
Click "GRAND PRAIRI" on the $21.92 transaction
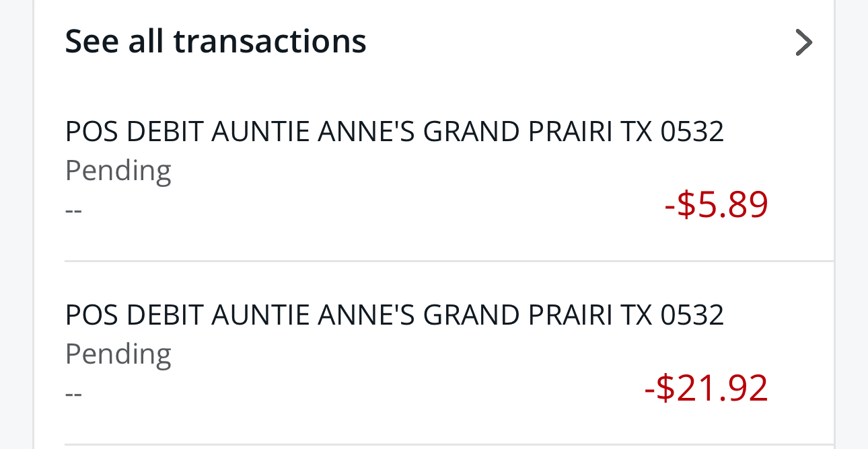[517, 315]
